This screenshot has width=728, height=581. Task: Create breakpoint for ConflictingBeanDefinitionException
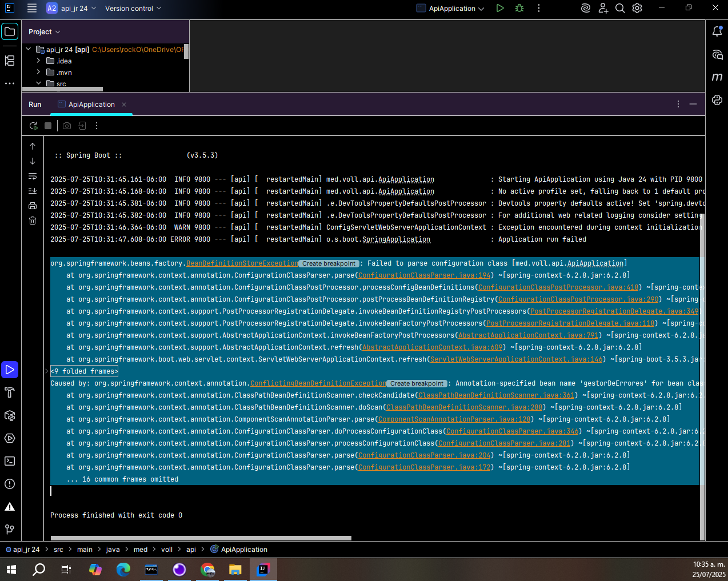pyautogui.click(x=417, y=383)
